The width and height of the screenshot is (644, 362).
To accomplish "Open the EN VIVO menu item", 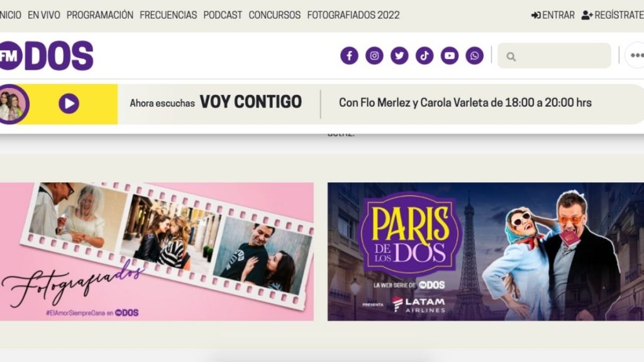I will (44, 15).
